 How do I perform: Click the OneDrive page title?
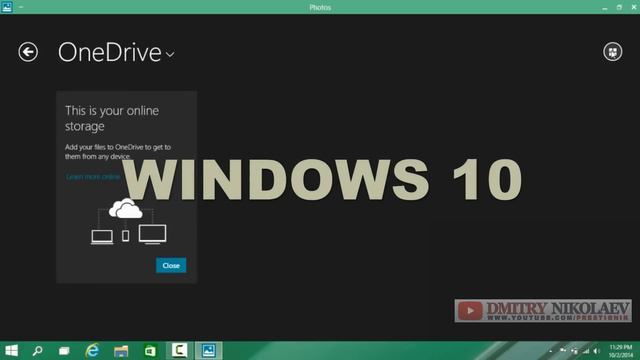(109, 53)
